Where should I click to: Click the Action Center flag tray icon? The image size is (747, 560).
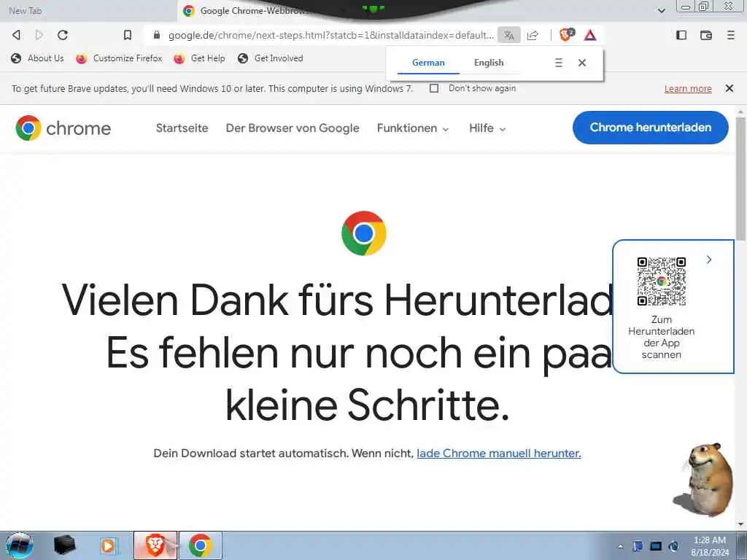638,546
